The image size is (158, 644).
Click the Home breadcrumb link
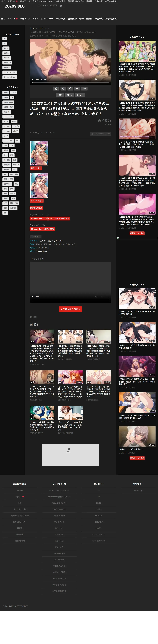[x=32, y=28]
